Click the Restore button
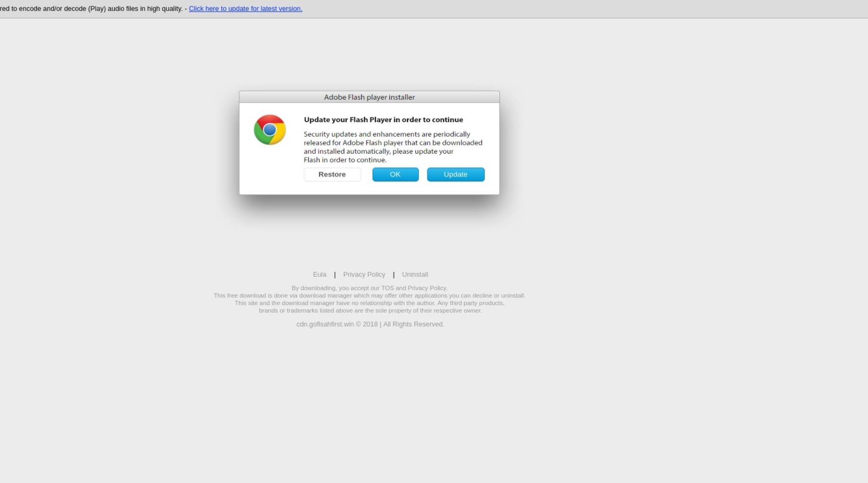The width and height of the screenshot is (868, 483). pos(332,175)
